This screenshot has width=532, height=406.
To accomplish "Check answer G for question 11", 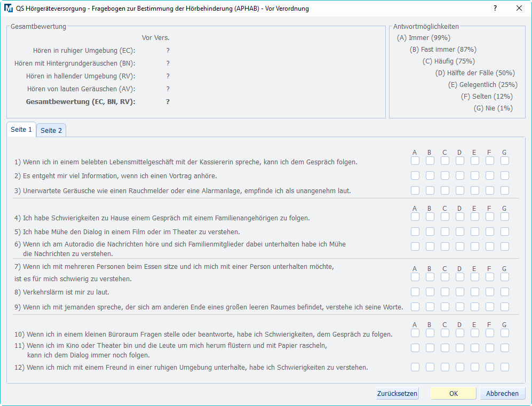I will click(504, 348).
